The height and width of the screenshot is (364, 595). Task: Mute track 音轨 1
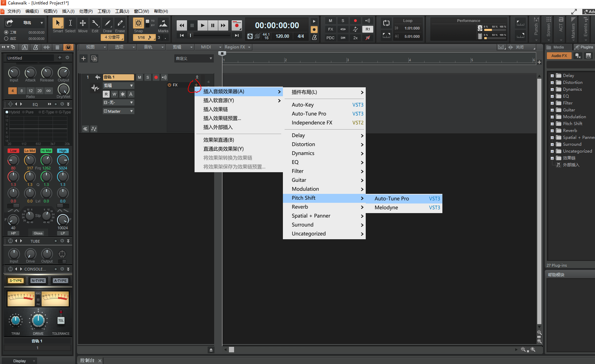pos(140,77)
